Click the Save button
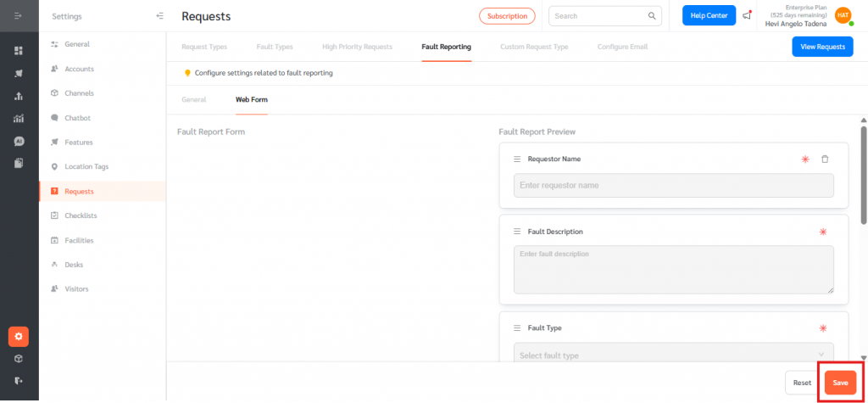This screenshot has height=403, width=868. 839,383
